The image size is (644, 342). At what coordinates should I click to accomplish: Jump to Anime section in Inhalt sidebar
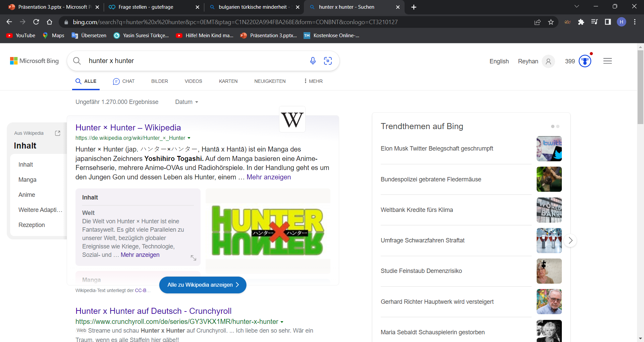click(27, 195)
